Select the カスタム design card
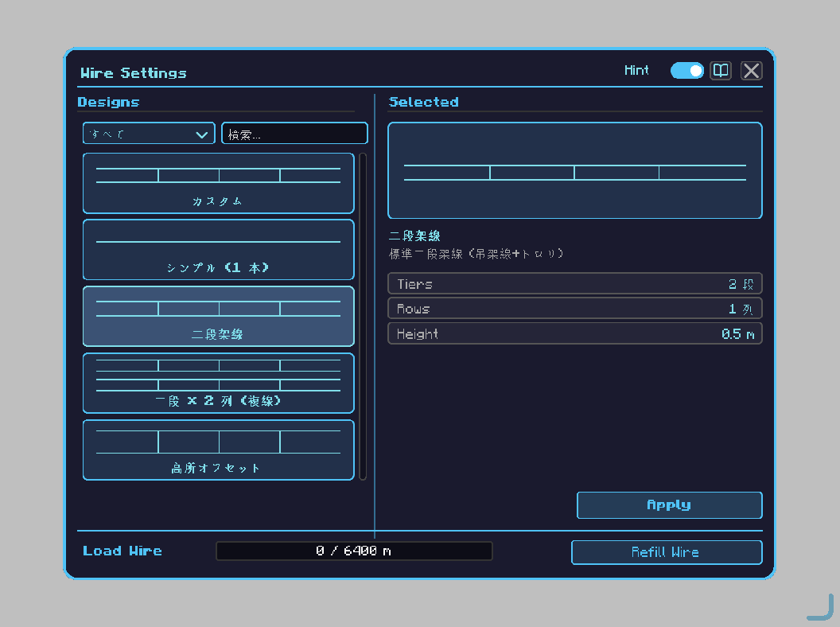The image size is (840, 627). pos(219,183)
